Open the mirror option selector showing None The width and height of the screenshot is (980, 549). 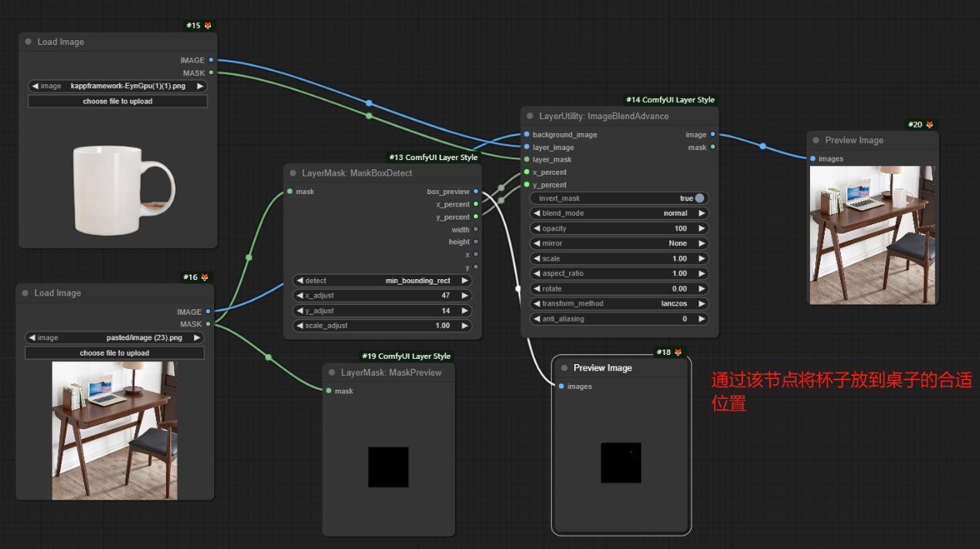click(618, 244)
